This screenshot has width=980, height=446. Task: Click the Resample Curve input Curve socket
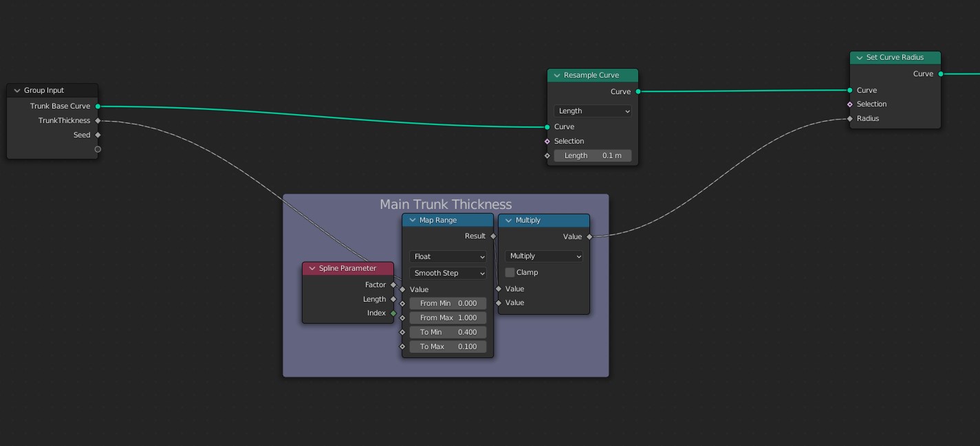tap(547, 127)
